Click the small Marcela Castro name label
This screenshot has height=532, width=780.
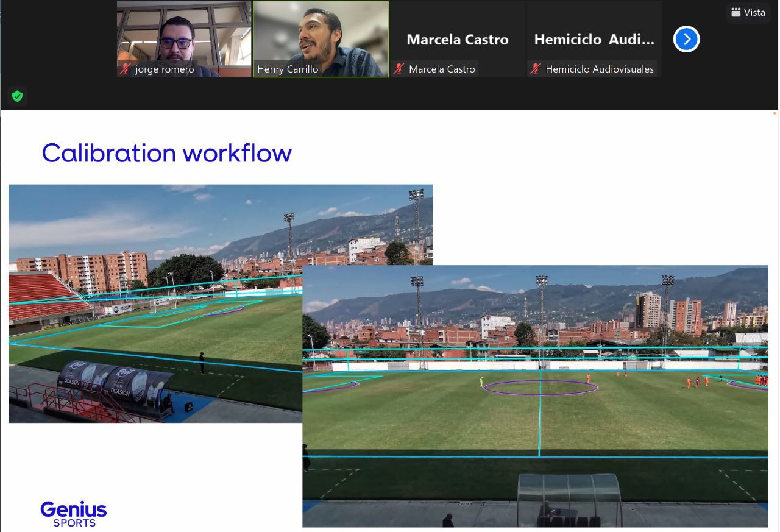click(442, 69)
